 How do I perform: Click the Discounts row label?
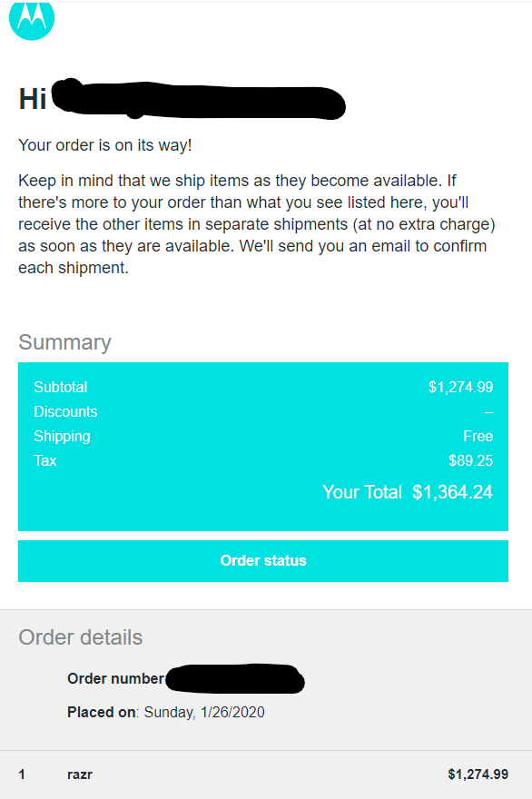(65, 411)
